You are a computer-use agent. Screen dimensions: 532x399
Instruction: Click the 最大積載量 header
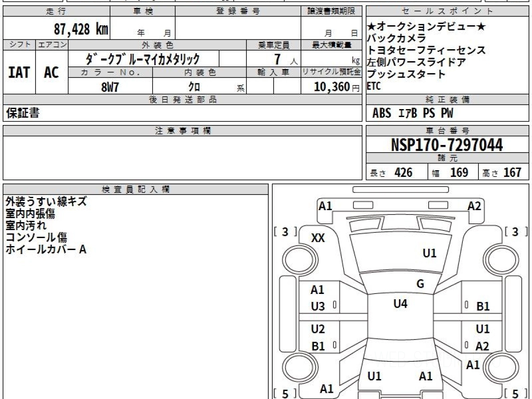click(x=331, y=45)
